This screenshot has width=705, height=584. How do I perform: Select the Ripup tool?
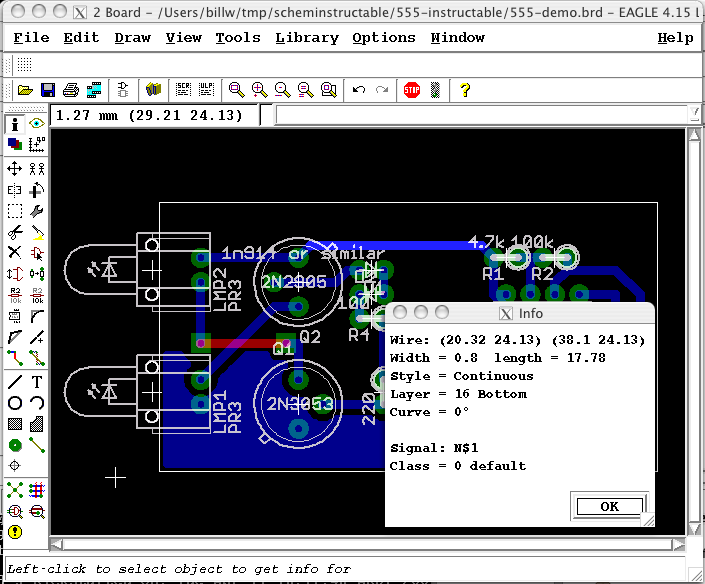(x=36, y=358)
